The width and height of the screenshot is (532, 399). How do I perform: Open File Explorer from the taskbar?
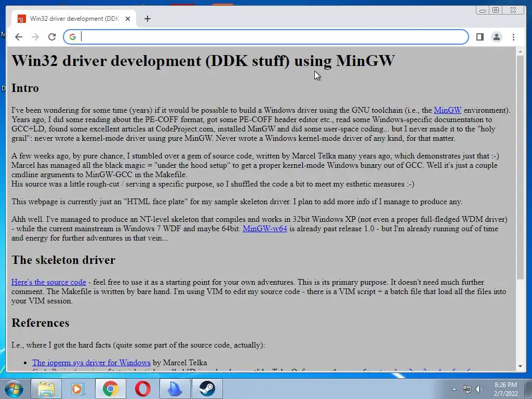[46, 389]
